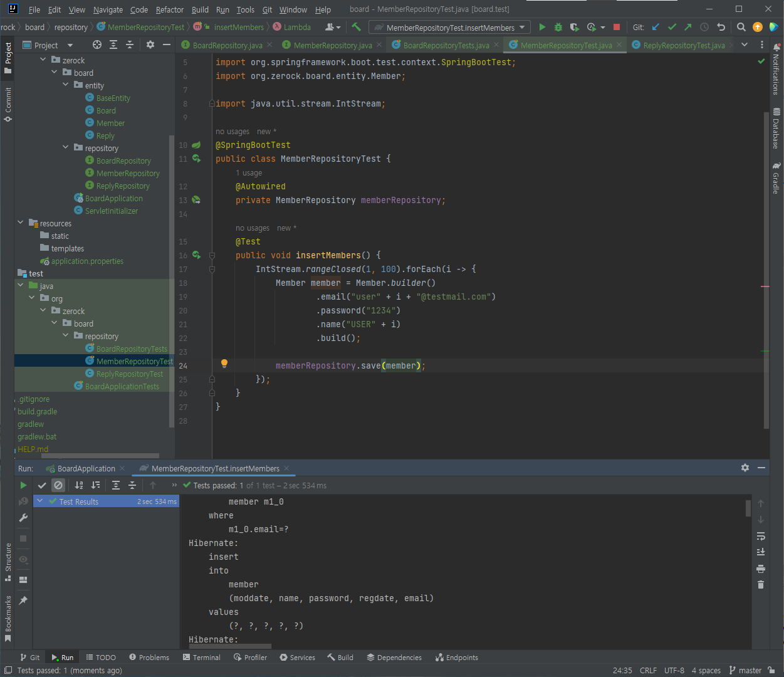Toggle alphabetical sorting of test results
Screen dimensions: 784x677
(79, 485)
